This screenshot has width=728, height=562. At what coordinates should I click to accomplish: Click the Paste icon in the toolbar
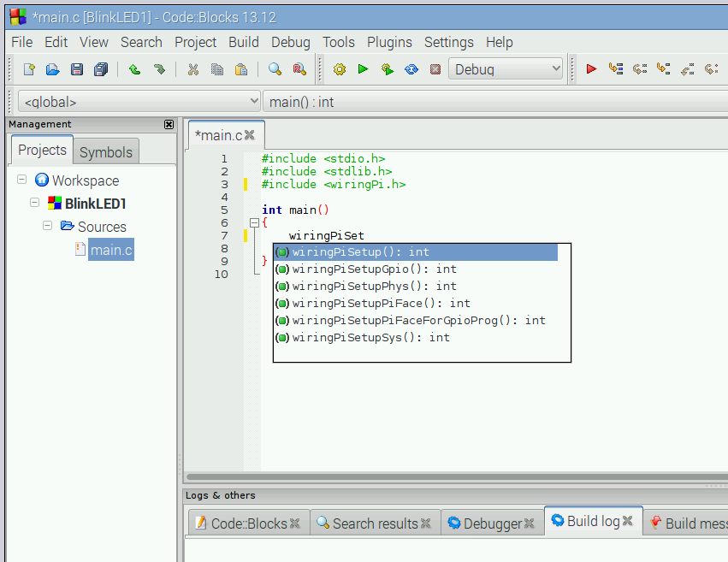pyautogui.click(x=242, y=69)
